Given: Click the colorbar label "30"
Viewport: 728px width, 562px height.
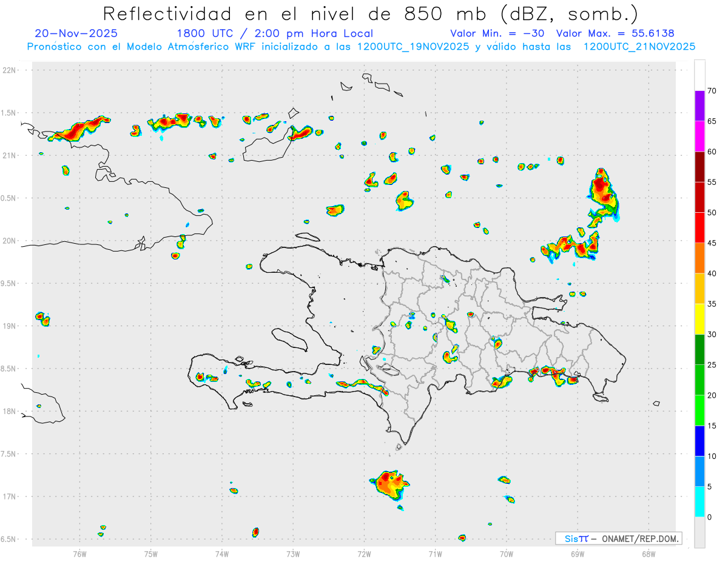Looking at the screenshot, I should (x=712, y=335).
